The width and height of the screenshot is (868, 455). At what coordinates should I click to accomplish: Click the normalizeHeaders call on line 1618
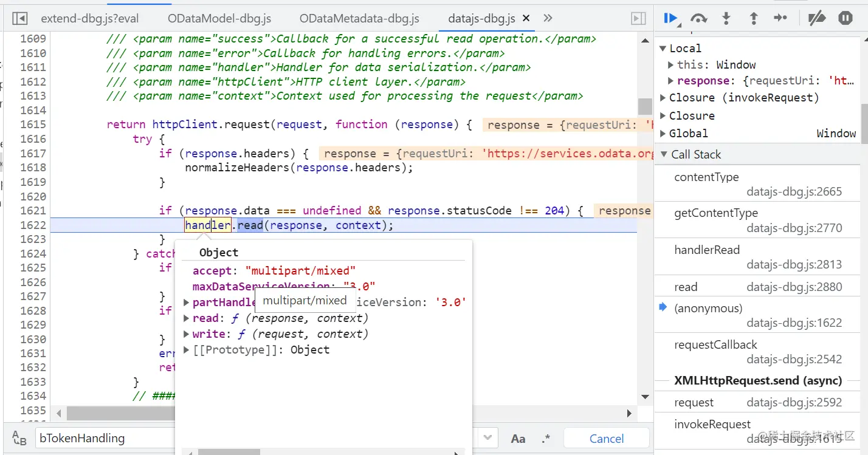238,167
